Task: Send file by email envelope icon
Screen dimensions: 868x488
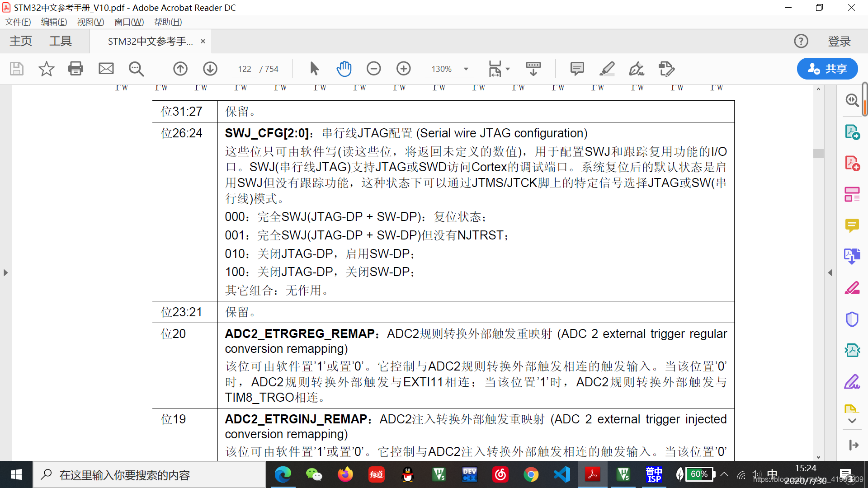Action: [106, 69]
